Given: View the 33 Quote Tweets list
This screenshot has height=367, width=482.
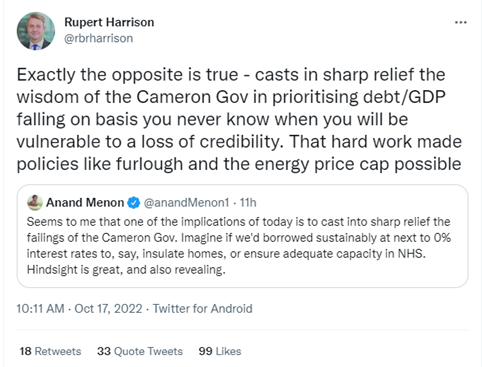Looking at the screenshot, I should click(140, 351).
